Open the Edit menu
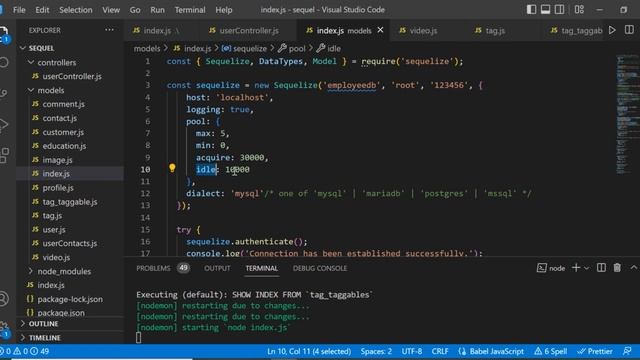 (x=42, y=10)
